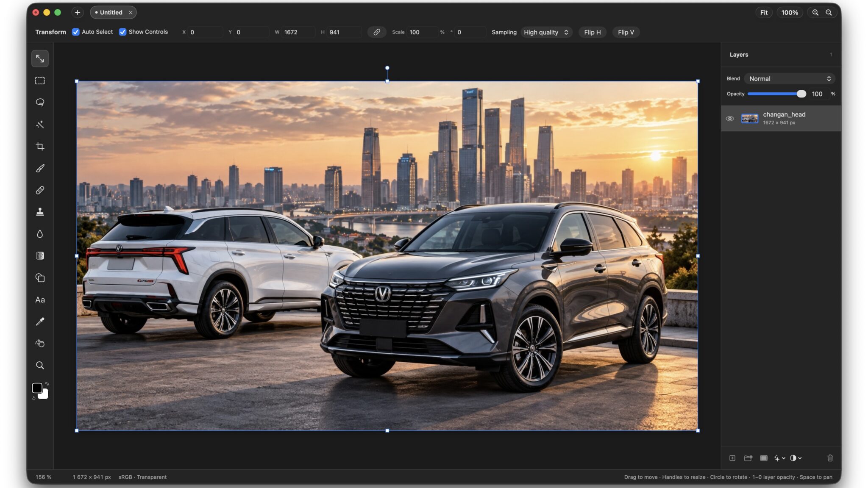Uncheck the Show Controls checkbox
This screenshot has height=488, width=868.
point(122,32)
